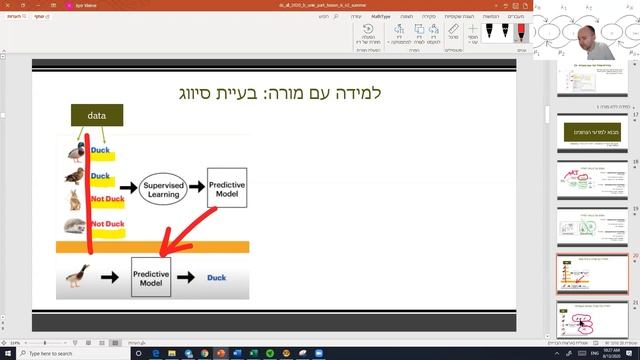The height and width of the screenshot is (360, 640).
Task: Click the blue Duck output label
Action: [216, 278]
